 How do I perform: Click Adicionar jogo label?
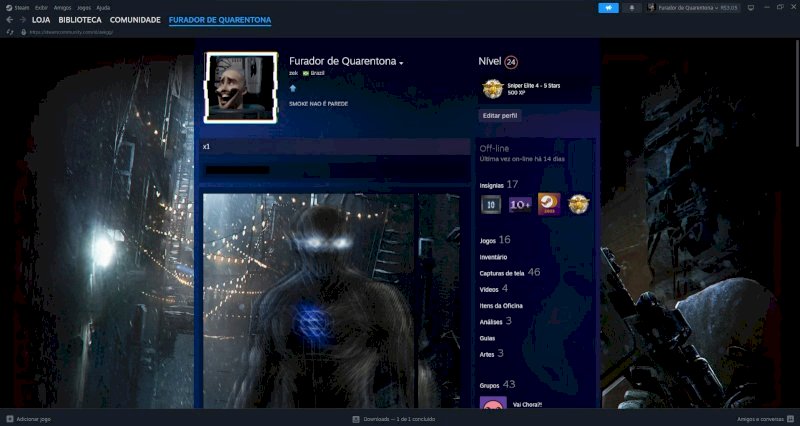point(34,419)
